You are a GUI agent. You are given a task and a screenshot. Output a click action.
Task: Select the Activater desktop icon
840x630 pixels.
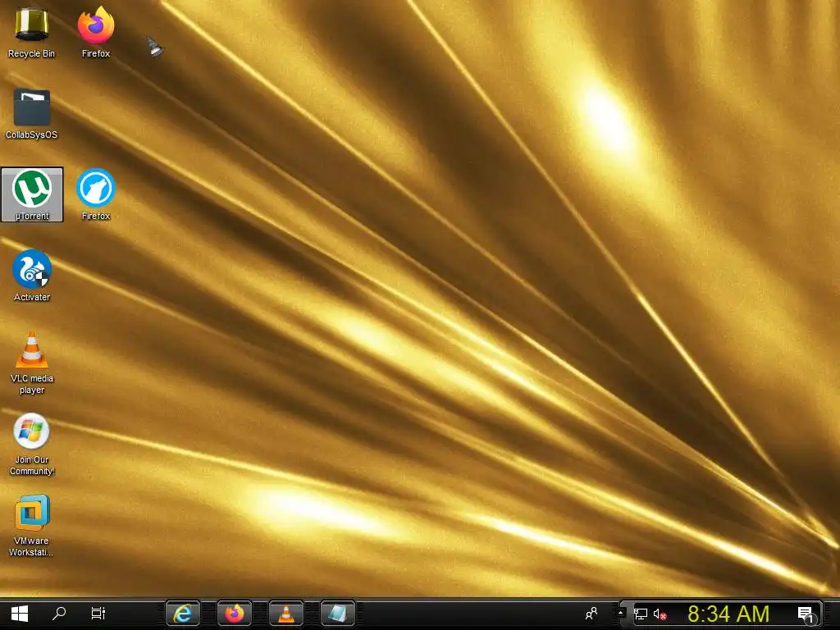coord(32,276)
